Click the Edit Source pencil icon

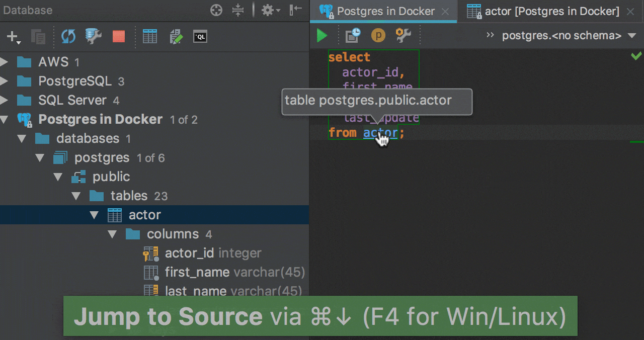[176, 37]
